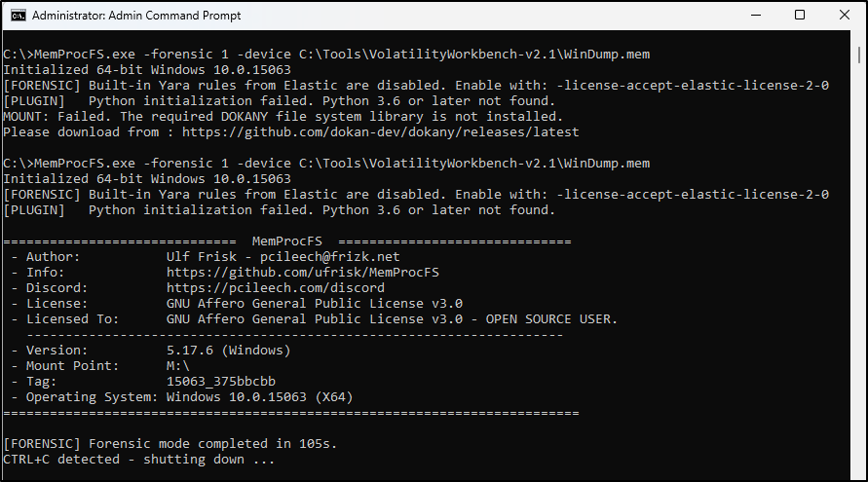The width and height of the screenshot is (868, 482).
Task: Click the MemProcFS banner heading
Action: click(286, 241)
